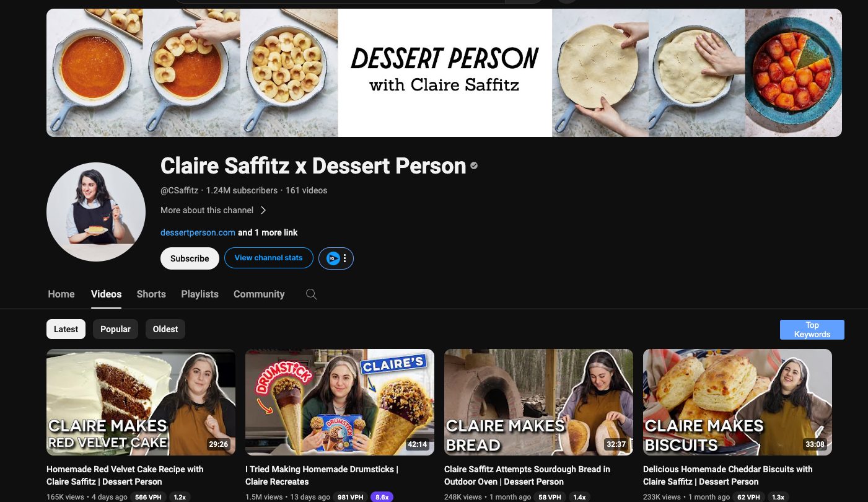
Task: Expand the More about this channel chevron
Action: tap(263, 210)
